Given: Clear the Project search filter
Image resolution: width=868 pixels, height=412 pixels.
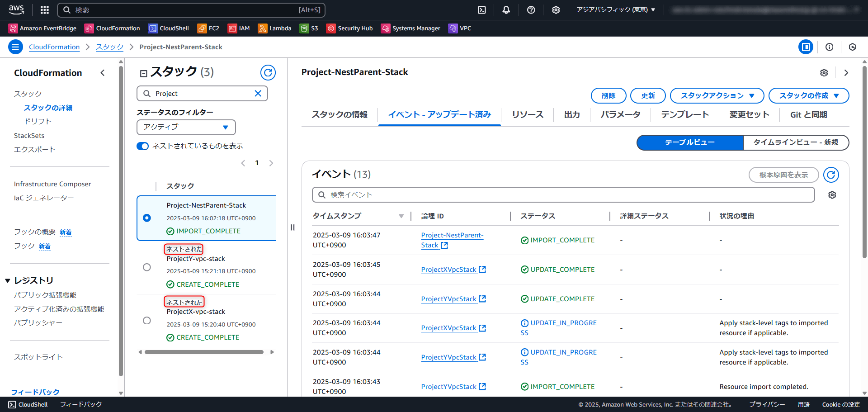Looking at the screenshot, I should pos(258,93).
